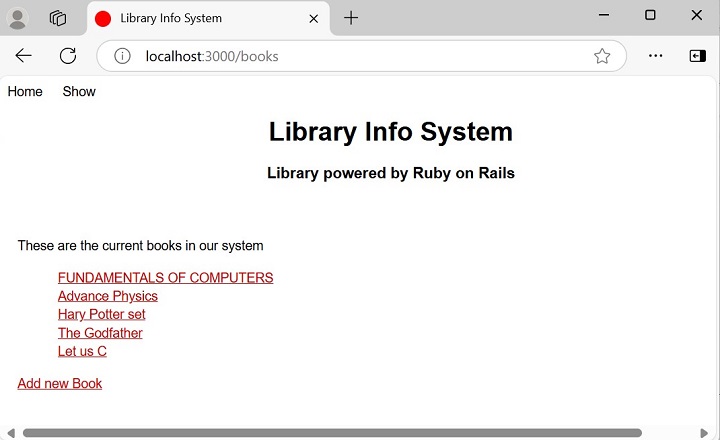Viewport: 720px width, 440px height.
Task: Click the browser back arrow button
Action: coord(24,56)
